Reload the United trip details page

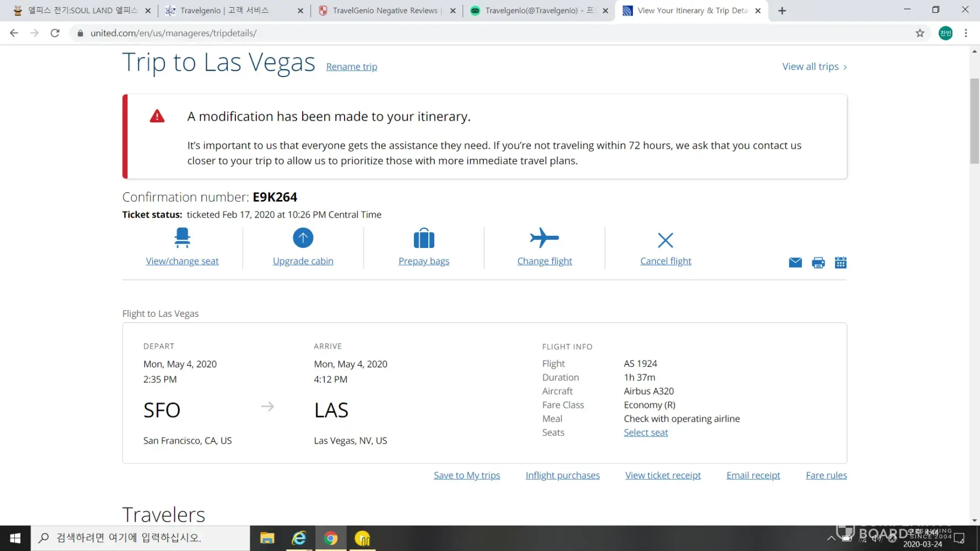click(55, 33)
